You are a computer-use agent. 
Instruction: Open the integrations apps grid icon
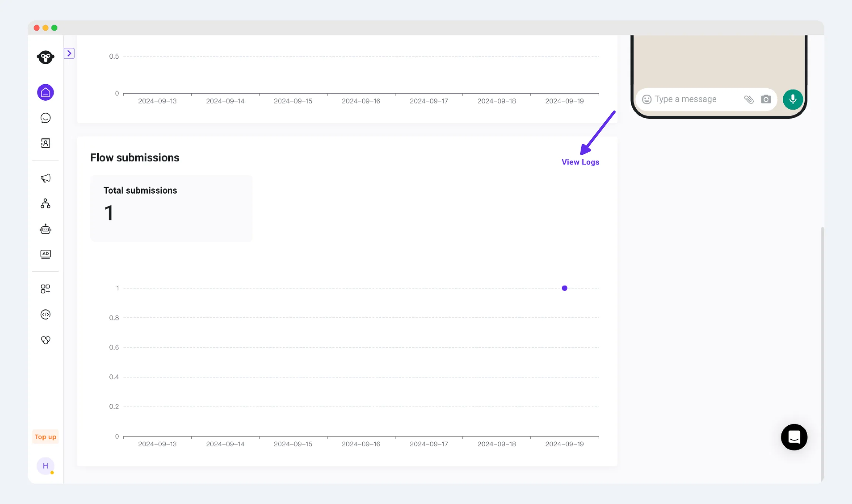click(45, 289)
